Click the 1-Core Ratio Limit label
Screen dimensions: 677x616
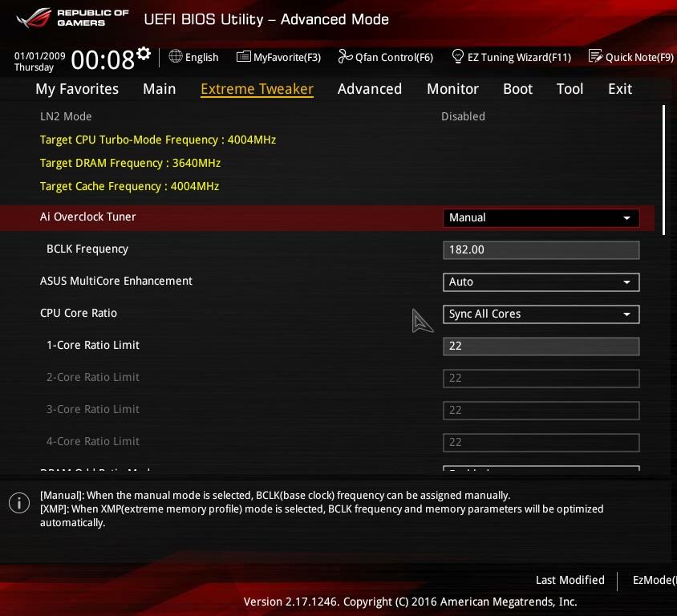point(93,345)
